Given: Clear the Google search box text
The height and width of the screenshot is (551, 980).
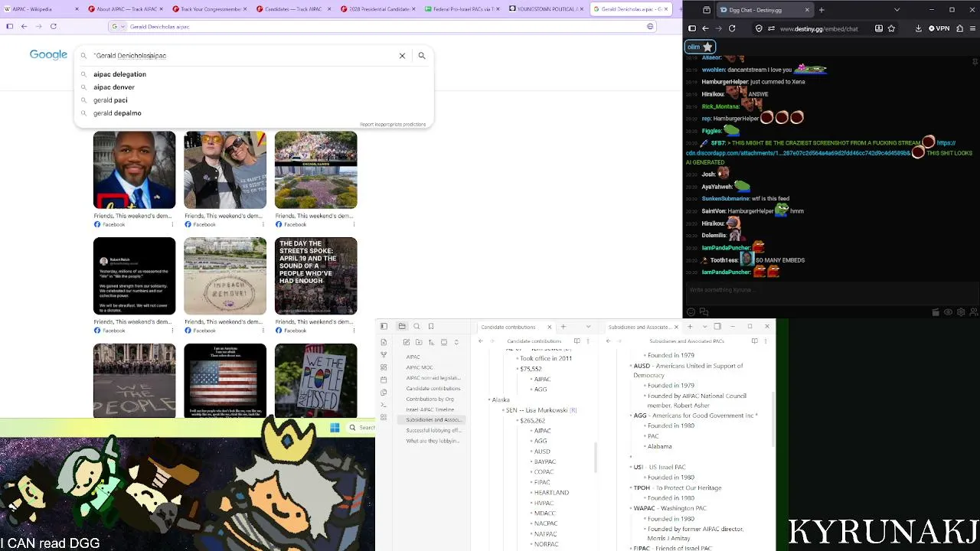Looking at the screenshot, I should pyautogui.click(x=402, y=56).
